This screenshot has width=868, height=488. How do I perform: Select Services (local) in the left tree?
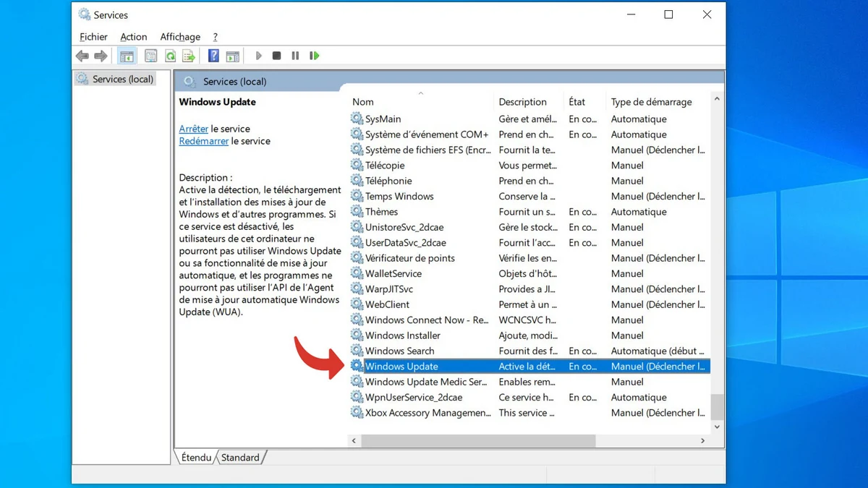pyautogui.click(x=122, y=79)
